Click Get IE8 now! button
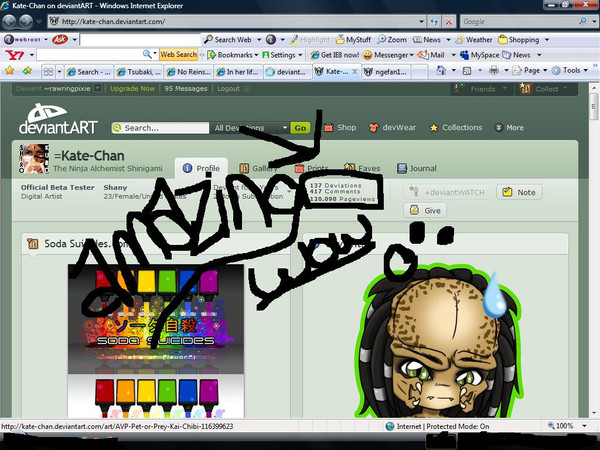Viewport: 600px width, 450px height. point(334,55)
